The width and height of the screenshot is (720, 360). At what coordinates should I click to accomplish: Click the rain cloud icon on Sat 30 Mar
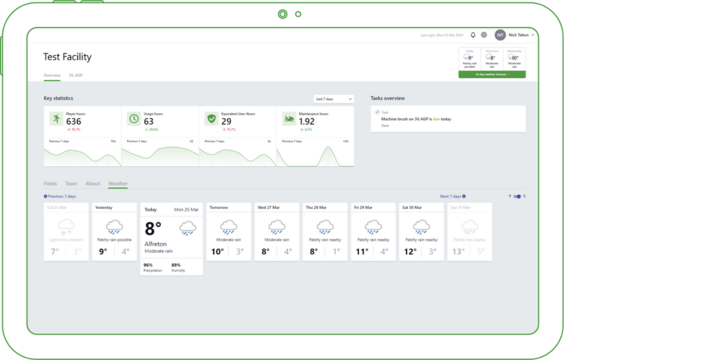tap(422, 227)
